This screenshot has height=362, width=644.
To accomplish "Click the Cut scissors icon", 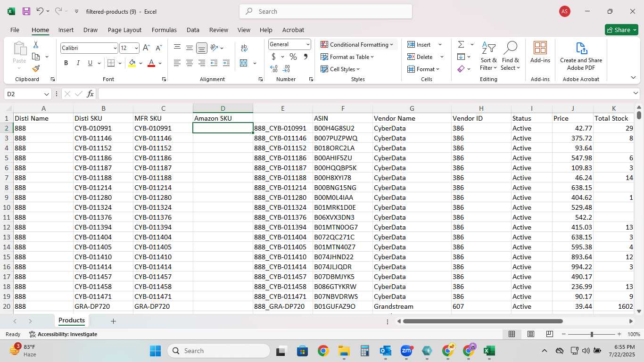I will [x=36, y=45].
